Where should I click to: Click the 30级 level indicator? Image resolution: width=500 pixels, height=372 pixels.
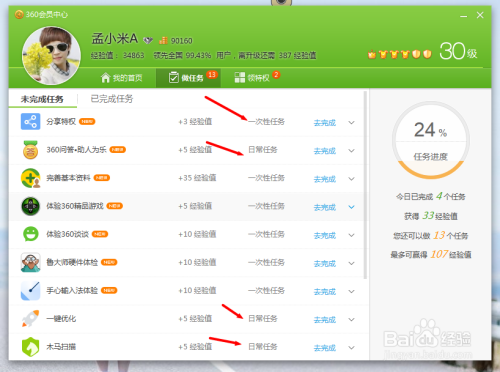pyautogui.click(x=458, y=51)
